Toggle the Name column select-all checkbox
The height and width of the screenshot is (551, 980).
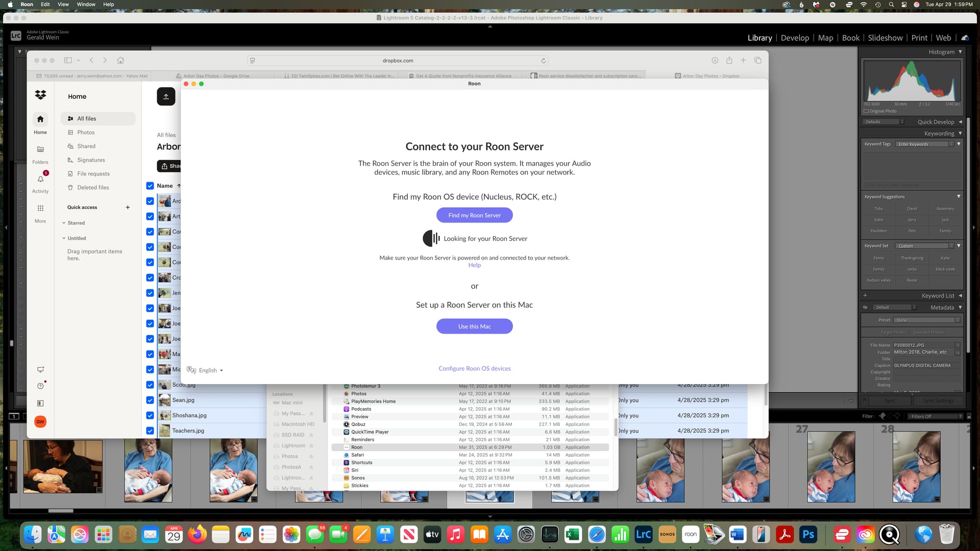coord(150,186)
